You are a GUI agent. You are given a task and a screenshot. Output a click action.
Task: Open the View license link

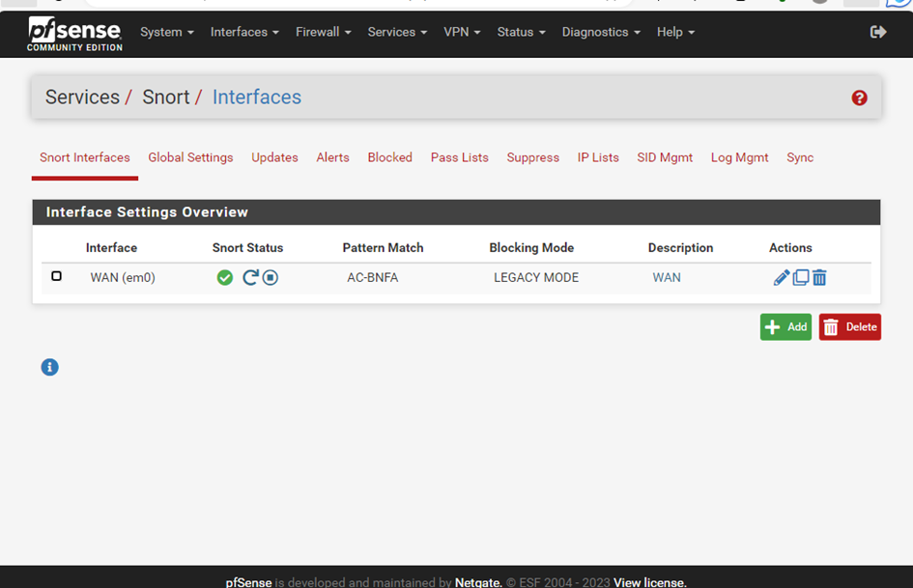tap(648, 582)
